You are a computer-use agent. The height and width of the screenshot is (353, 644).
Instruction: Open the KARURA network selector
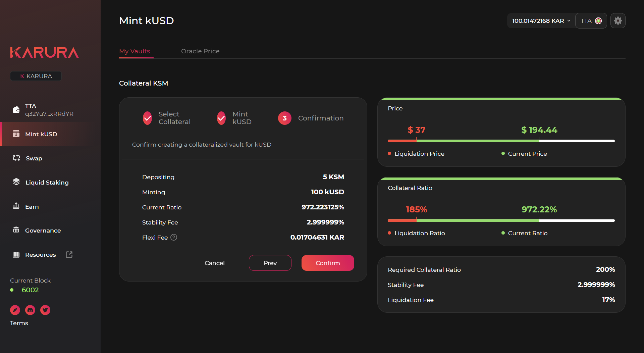36,76
